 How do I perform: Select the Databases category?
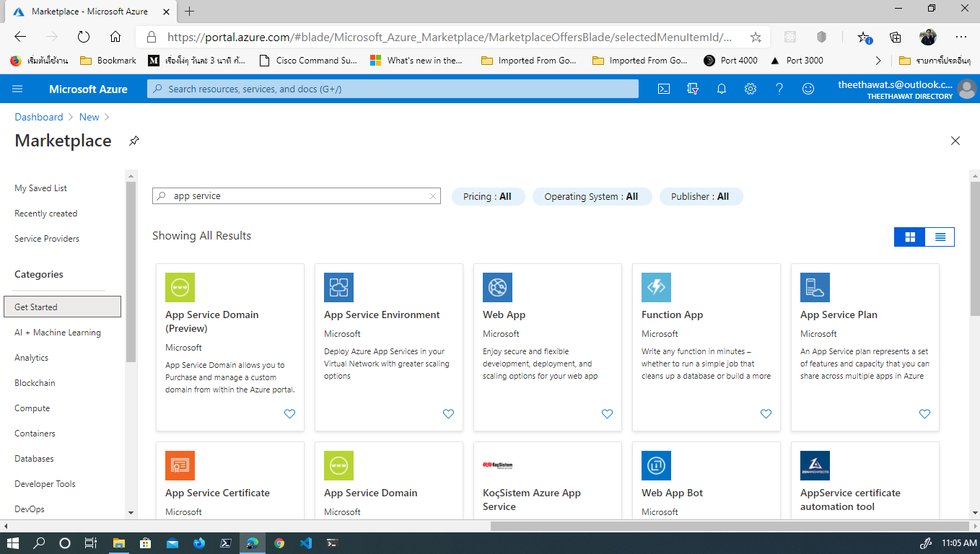34,459
